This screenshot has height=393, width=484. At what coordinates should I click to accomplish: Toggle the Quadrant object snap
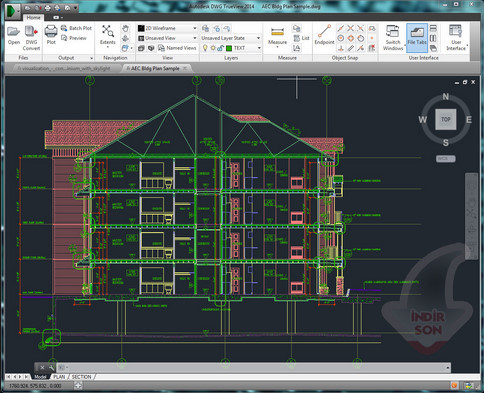350,38
